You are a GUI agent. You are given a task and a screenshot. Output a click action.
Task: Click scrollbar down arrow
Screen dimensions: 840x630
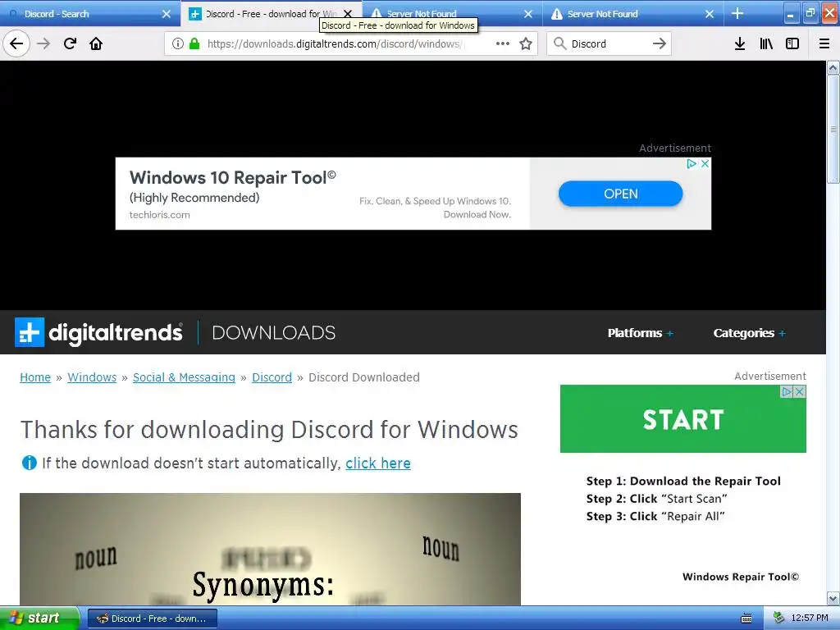(x=833, y=598)
